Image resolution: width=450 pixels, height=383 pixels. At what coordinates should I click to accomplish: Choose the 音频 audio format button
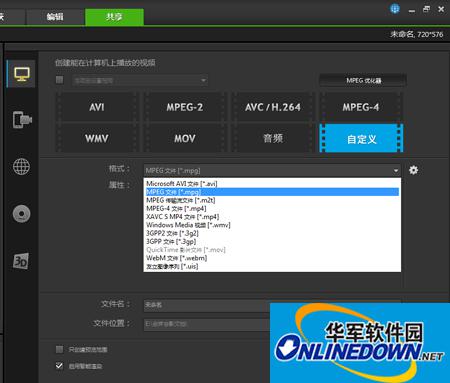tap(273, 138)
